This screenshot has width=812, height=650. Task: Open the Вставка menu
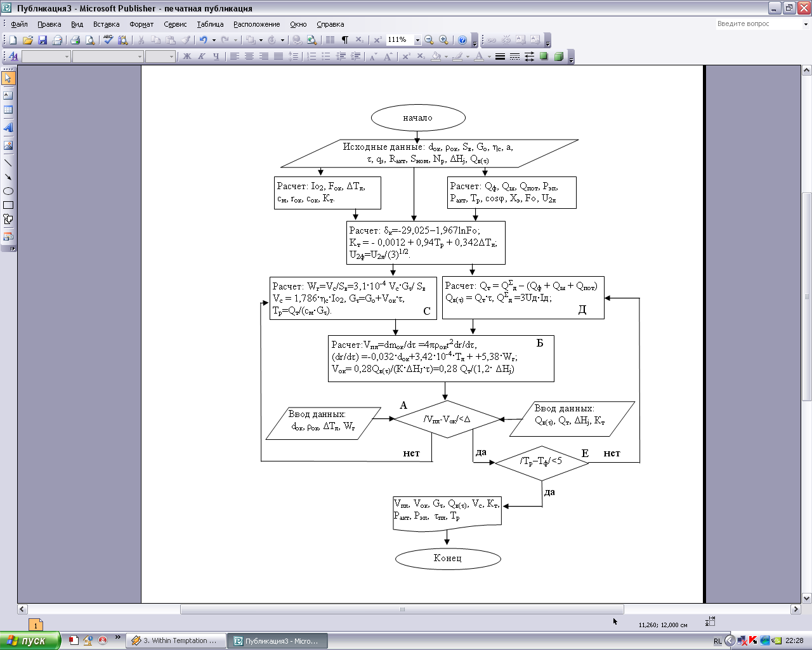click(107, 24)
